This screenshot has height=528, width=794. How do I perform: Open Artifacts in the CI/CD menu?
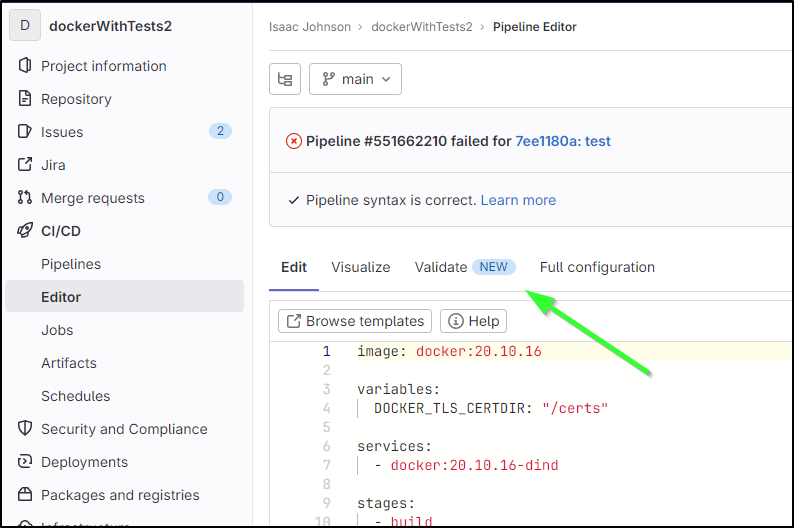pyautogui.click(x=69, y=363)
